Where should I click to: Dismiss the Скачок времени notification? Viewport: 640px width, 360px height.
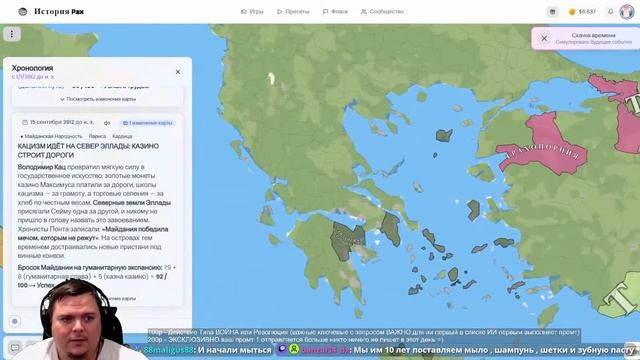click(544, 38)
